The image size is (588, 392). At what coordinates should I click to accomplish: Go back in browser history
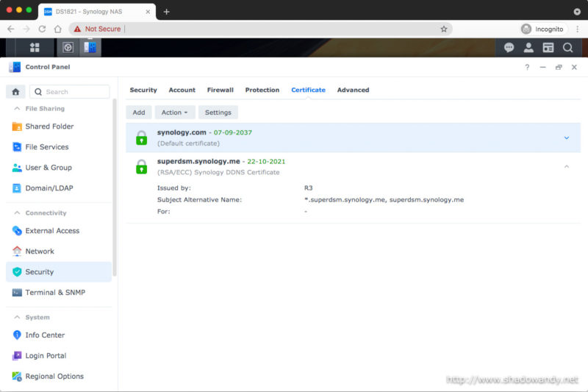11,29
